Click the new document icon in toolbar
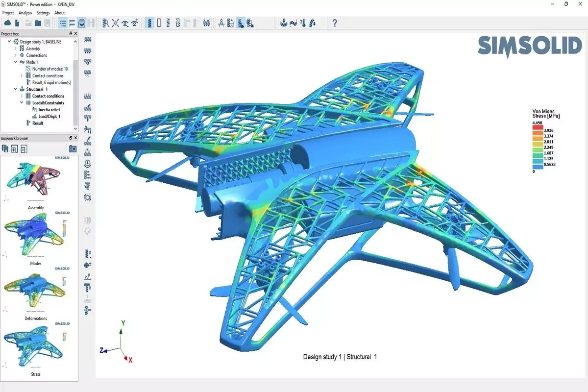This screenshot has width=588, height=392. [17, 23]
